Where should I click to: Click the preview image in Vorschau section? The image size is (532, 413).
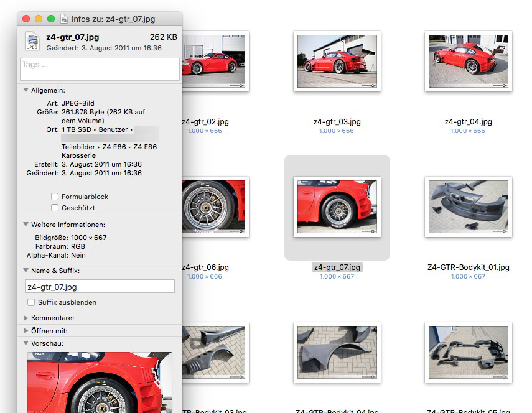(x=100, y=383)
